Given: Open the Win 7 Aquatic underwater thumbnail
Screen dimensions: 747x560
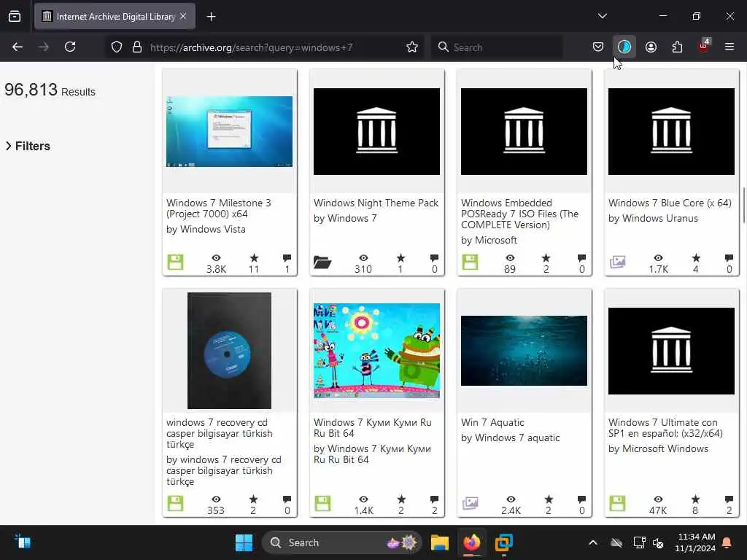Looking at the screenshot, I should (524, 351).
